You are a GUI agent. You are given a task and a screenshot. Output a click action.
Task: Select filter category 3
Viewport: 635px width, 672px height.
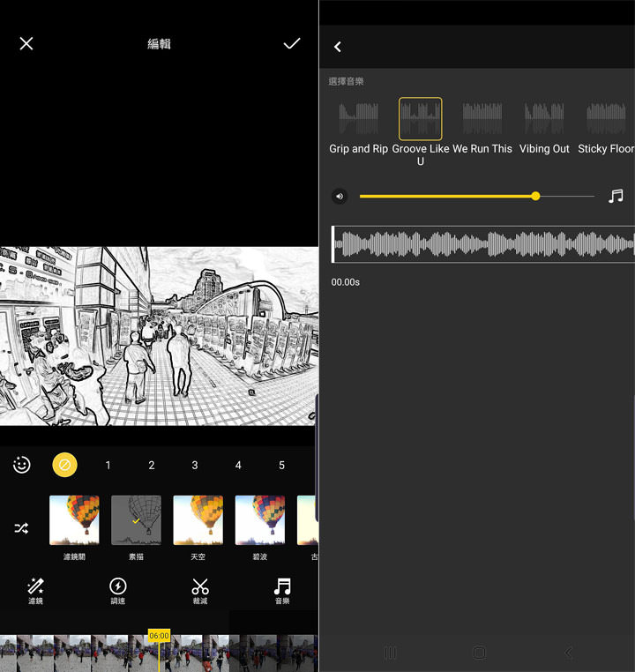click(x=195, y=466)
